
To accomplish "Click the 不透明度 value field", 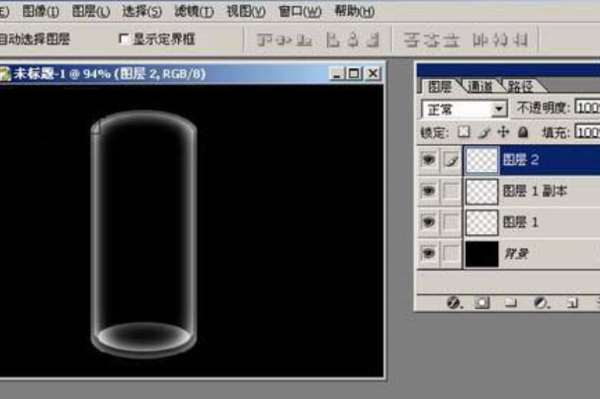I will [587, 108].
